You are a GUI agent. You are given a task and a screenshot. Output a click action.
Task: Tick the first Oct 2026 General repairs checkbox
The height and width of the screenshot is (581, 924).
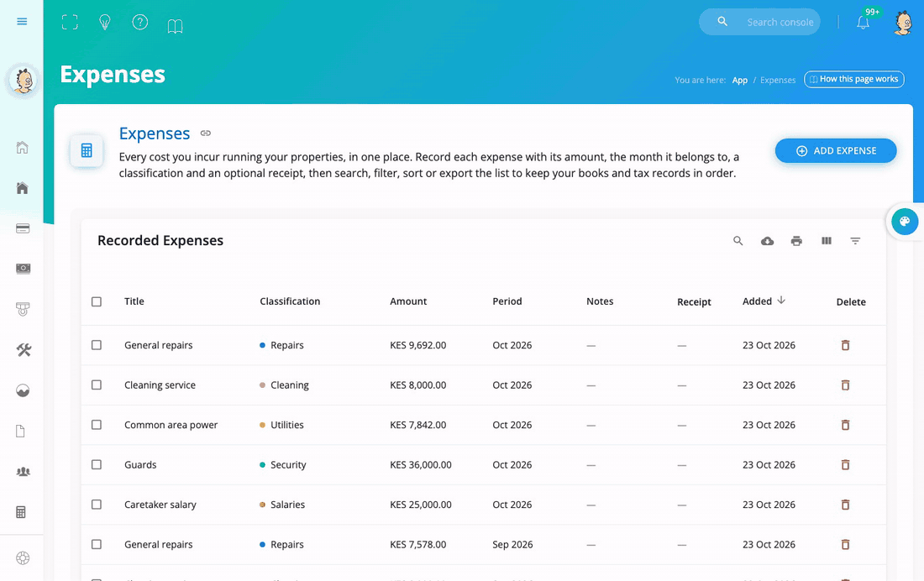click(97, 345)
